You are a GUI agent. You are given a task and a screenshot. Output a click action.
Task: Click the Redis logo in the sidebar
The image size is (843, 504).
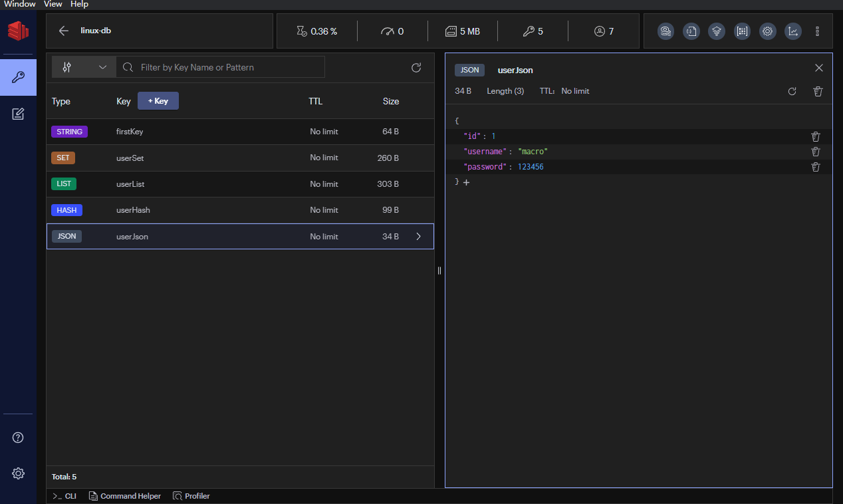point(18,31)
